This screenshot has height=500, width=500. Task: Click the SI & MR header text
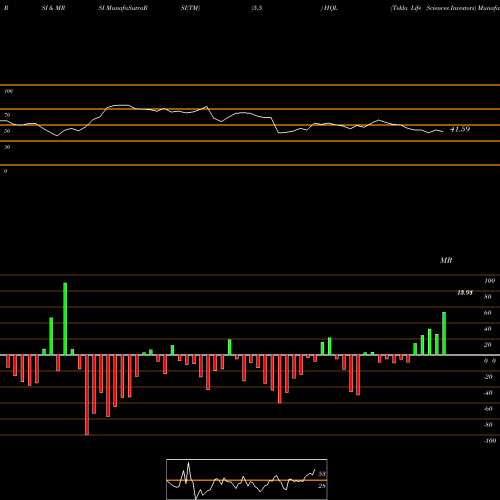pyautogui.click(x=53, y=8)
